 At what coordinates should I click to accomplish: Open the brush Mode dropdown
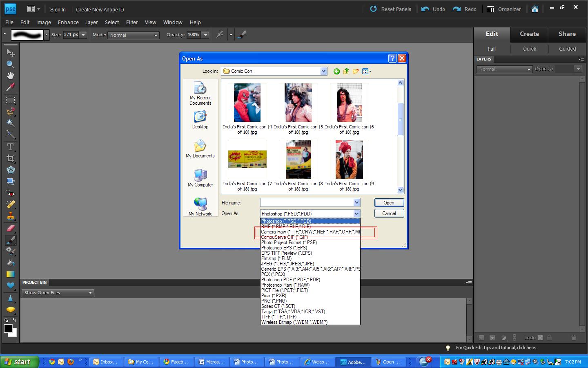[x=134, y=35]
